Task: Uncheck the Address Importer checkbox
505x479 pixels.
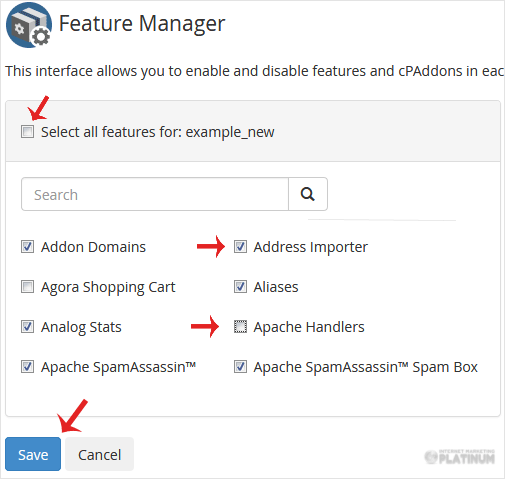Action: (x=240, y=247)
